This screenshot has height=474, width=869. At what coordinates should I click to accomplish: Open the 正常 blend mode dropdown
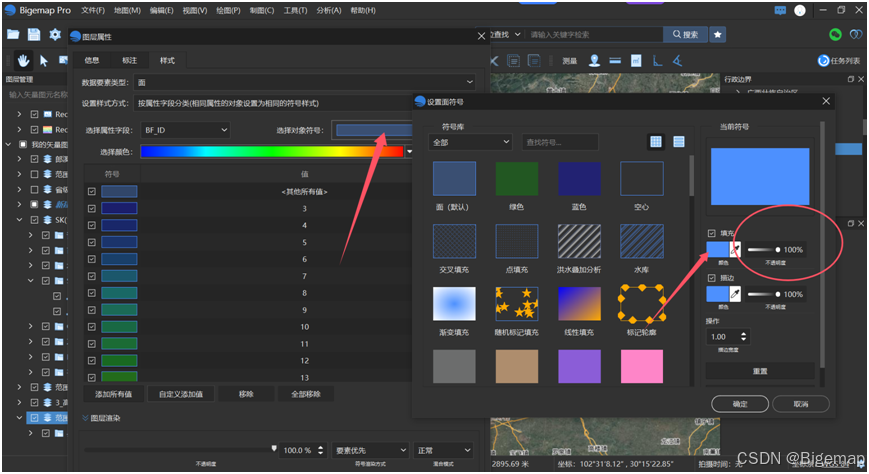(444, 450)
